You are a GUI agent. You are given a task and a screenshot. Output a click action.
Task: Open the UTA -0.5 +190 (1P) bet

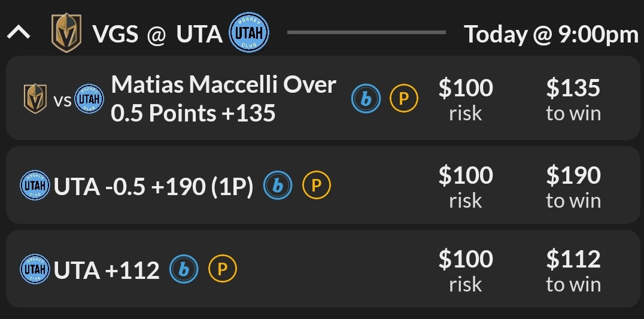tap(154, 187)
